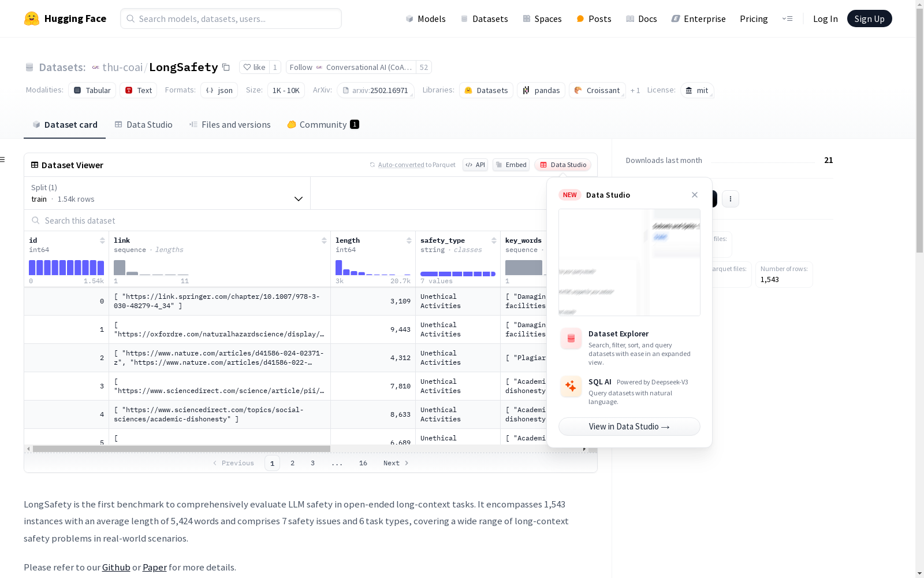Click the pandas library tag
This screenshot has width=924, height=578.
click(x=541, y=90)
